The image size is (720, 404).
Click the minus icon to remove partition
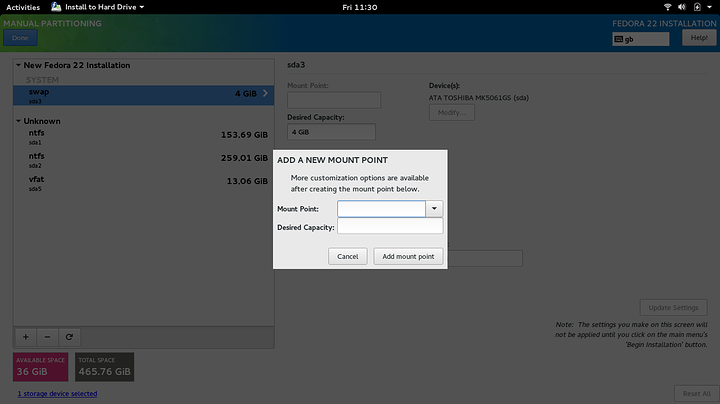48,337
